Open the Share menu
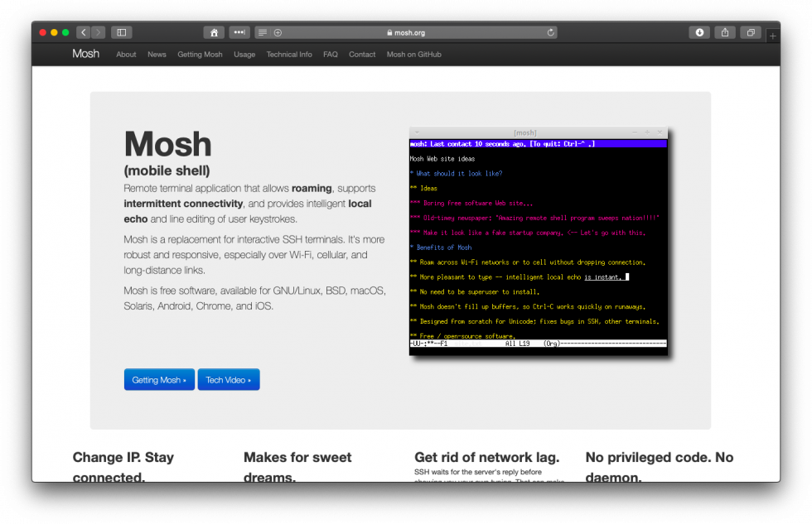Image resolution: width=812 pixels, height=524 pixels. 725,32
